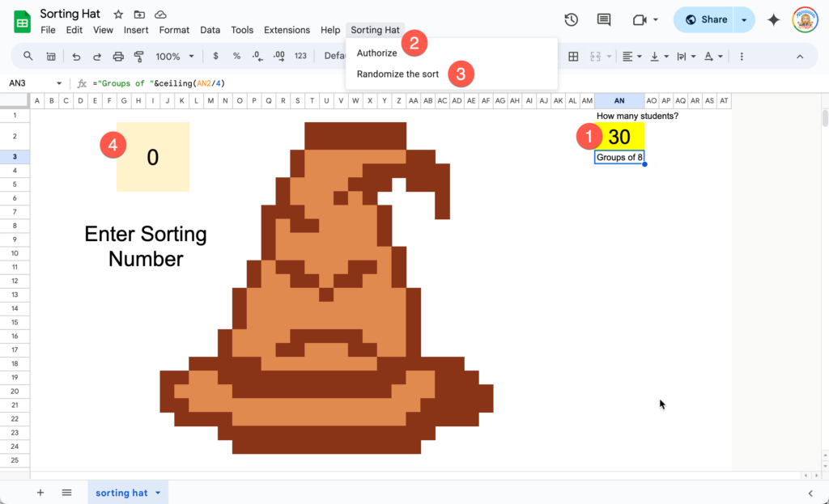The height and width of the screenshot is (504, 829).
Task: Click the print icon in toolbar
Action: click(x=118, y=57)
